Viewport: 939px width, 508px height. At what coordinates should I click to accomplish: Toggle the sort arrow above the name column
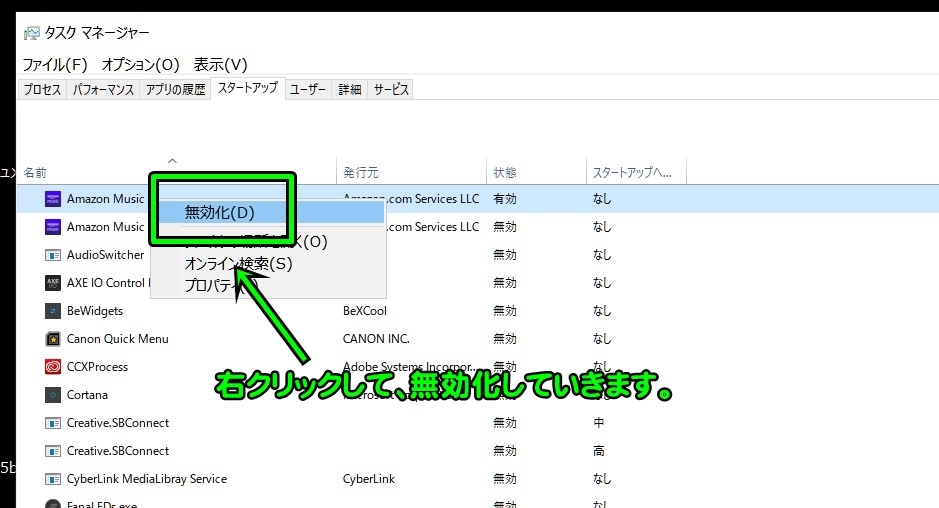point(172,161)
